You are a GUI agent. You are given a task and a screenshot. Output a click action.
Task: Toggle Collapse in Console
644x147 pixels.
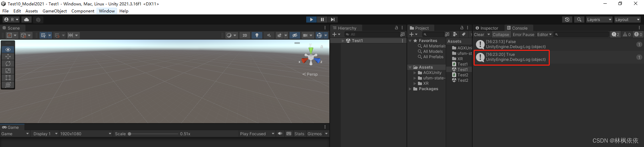(x=501, y=34)
